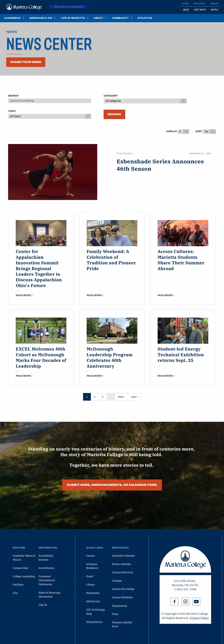Open the Instagram social icon in footer

(185, 602)
